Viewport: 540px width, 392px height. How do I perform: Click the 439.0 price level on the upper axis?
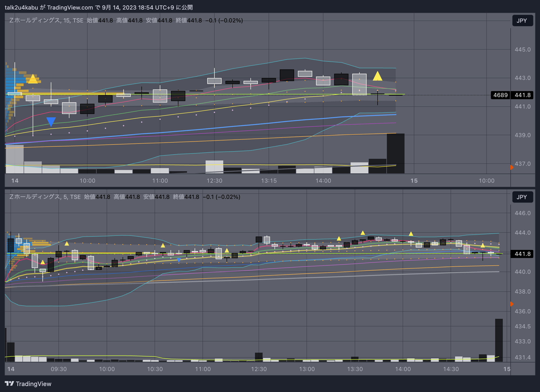(523, 135)
